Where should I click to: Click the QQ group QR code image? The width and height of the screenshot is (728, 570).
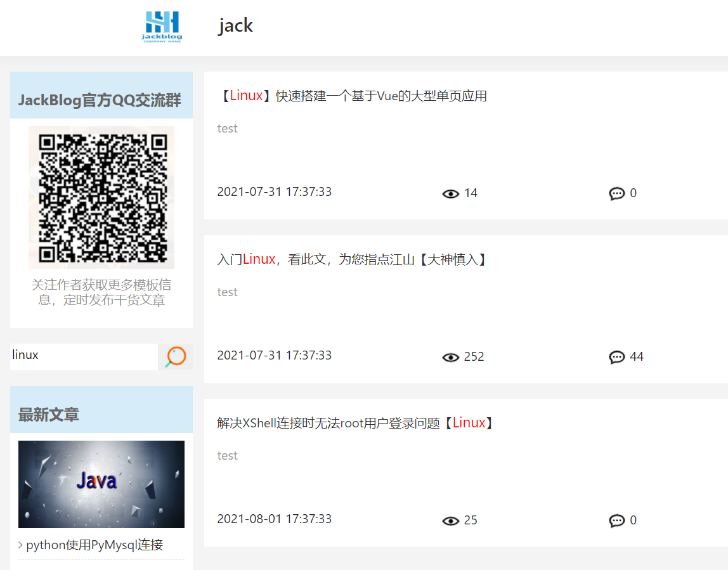click(101, 197)
